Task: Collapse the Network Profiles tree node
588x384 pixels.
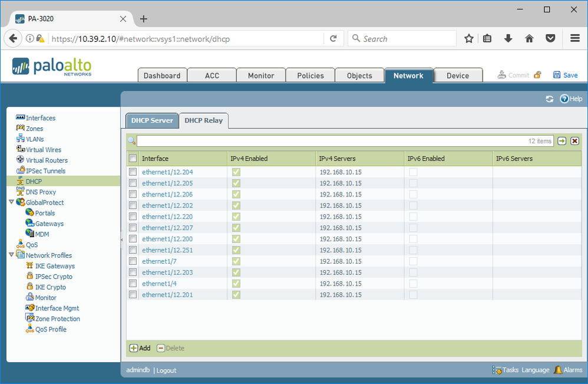Action: coord(12,255)
